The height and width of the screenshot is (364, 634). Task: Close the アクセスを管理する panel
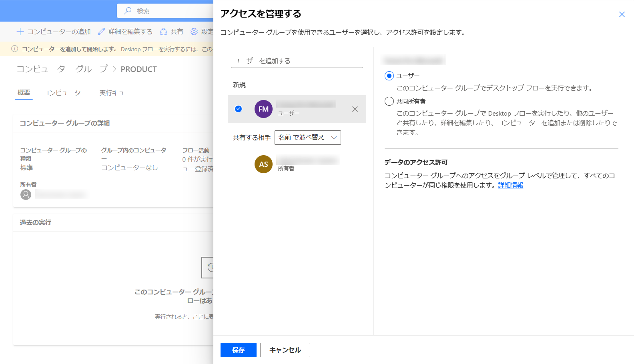click(622, 14)
